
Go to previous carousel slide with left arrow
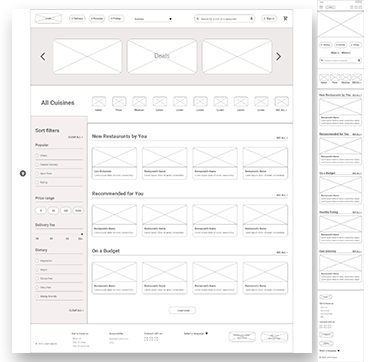tap(43, 57)
